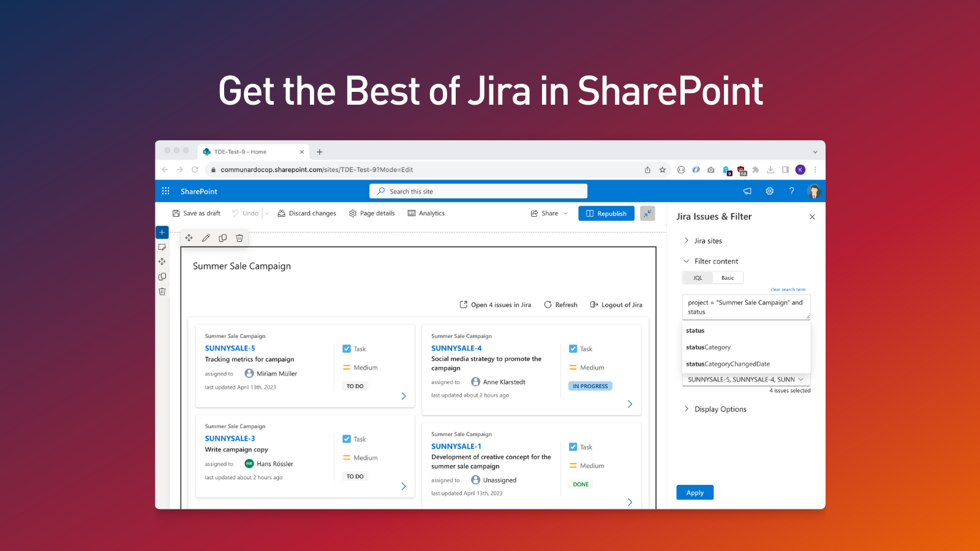This screenshot has width=980, height=551.
Task: Open Page details
Action: [372, 213]
